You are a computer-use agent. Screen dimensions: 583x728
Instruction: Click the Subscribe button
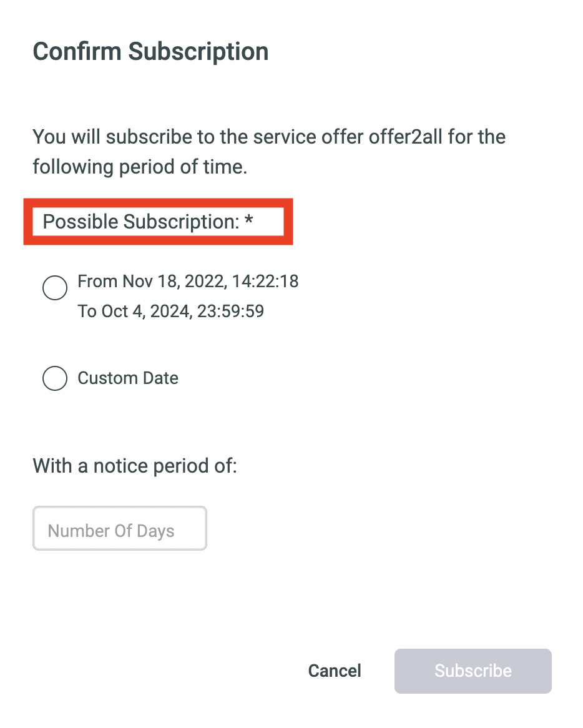point(473,671)
